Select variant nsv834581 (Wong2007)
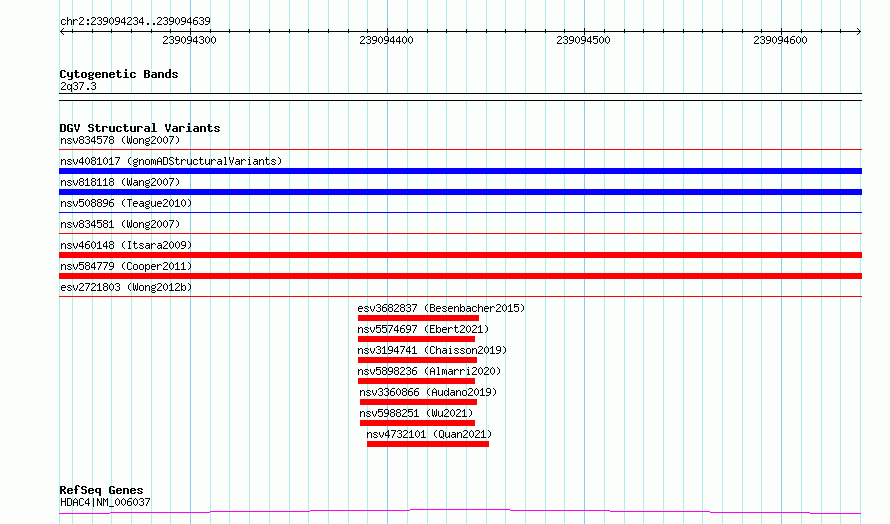The height and width of the screenshot is (524, 890). (120, 224)
